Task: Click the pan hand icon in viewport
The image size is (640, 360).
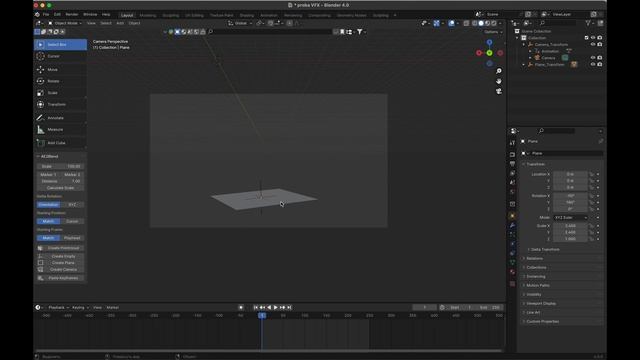Action: (499, 81)
